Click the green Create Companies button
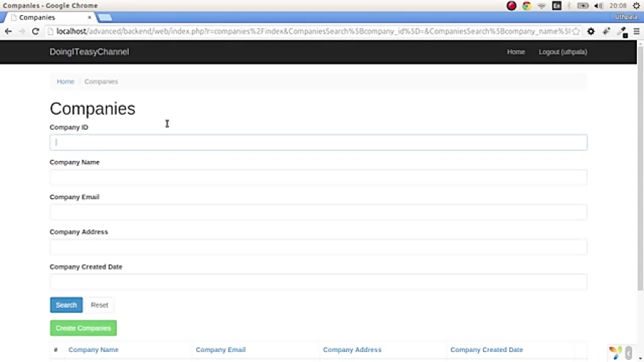The height and width of the screenshot is (362, 644). click(x=83, y=328)
